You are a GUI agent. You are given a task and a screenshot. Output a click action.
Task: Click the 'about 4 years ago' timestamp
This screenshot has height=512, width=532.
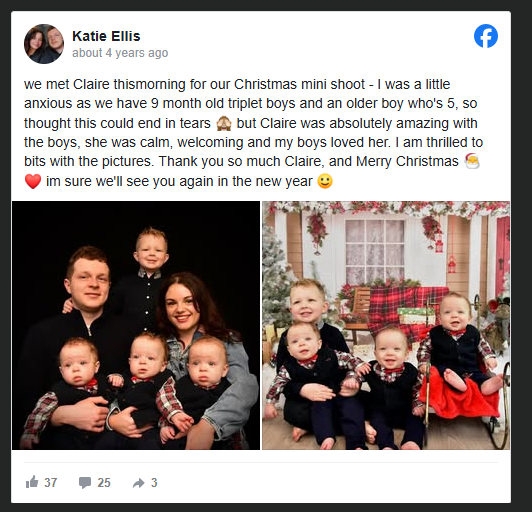[120, 53]
